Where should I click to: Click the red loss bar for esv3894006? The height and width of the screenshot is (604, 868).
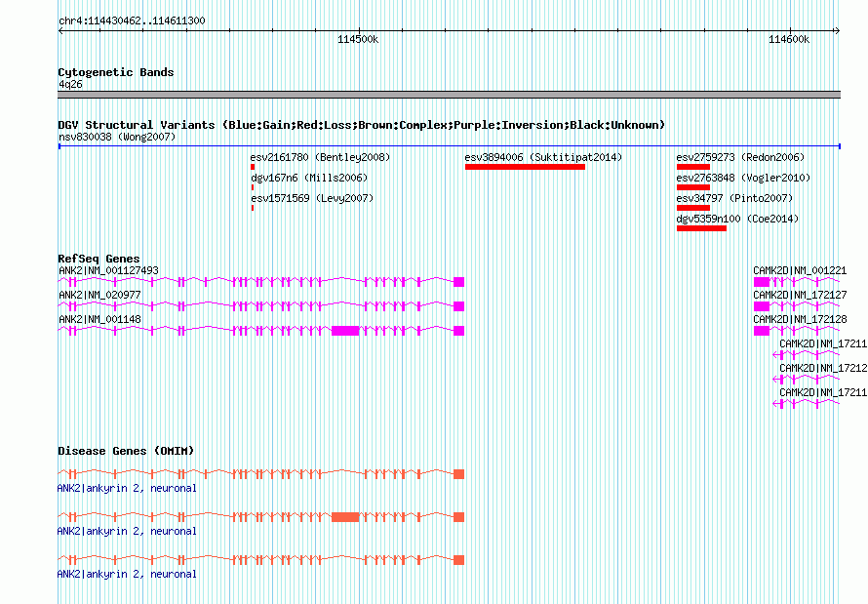tap(525, 167)
